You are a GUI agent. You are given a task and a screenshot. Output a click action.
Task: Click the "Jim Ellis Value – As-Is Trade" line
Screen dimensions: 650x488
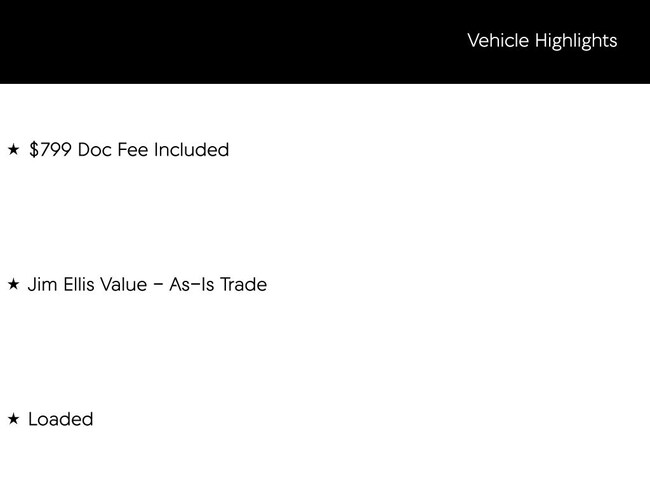[147, 285]
